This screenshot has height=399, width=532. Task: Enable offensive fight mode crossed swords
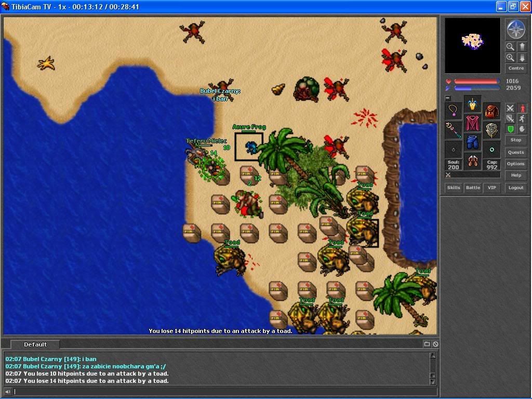click(510, 108)
